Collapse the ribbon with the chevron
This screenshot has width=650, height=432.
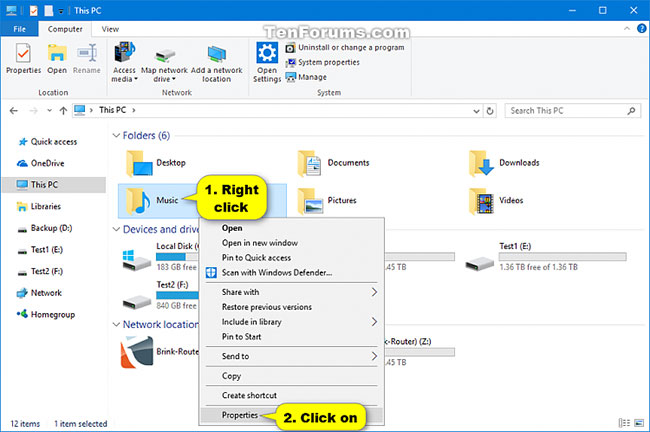click(x=627, y=29)
